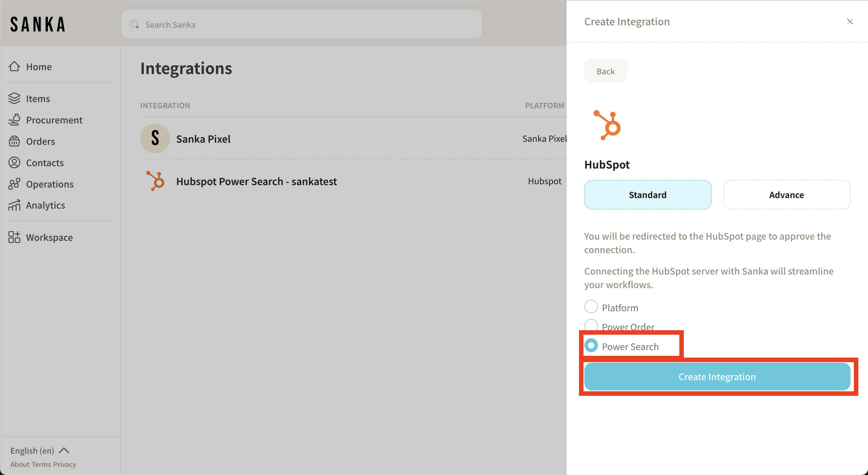This screenshot has width=868, height=475.
Task: Click the Analytics chart icon
Action: pyautogui.click(x=14, y=205)
